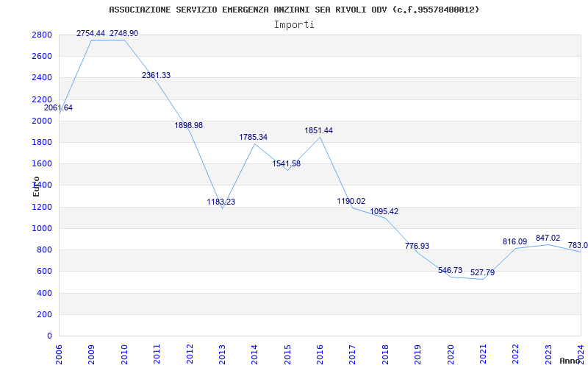
Task: Select the y-axis tick 800
Action: coord(46,250)
